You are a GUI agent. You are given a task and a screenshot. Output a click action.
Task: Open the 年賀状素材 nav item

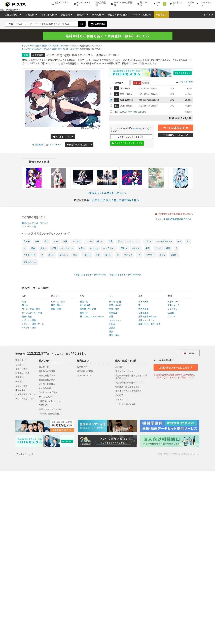pyautogui.click(x=161, y=15)
